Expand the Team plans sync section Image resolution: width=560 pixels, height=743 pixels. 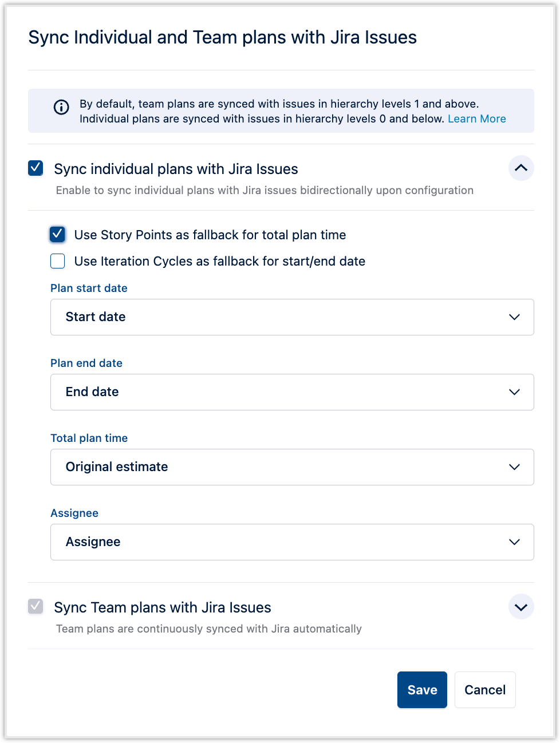(x=521, y=607)
